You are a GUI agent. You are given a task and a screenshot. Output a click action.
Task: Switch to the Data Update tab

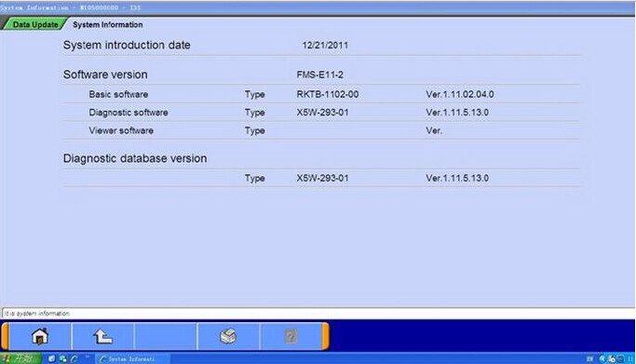(x=34, y=24)
